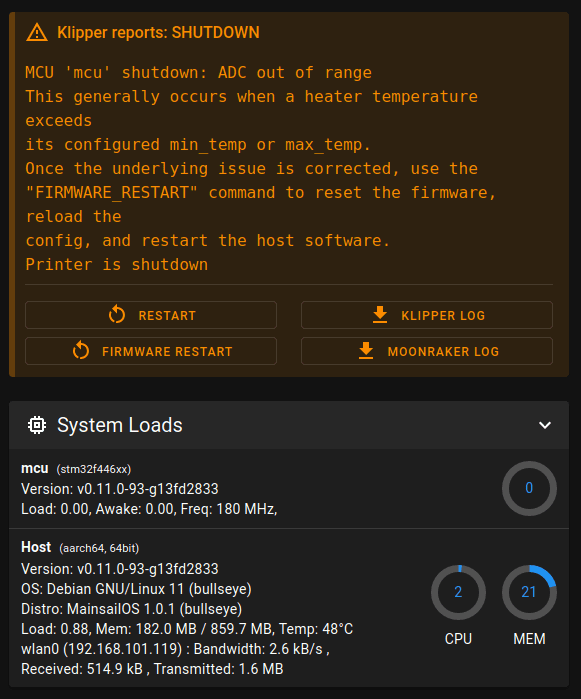This screenshot has width=581, height=699.
Task: Click the download arrow icon for Klipper log
Action: click(380, 315)
